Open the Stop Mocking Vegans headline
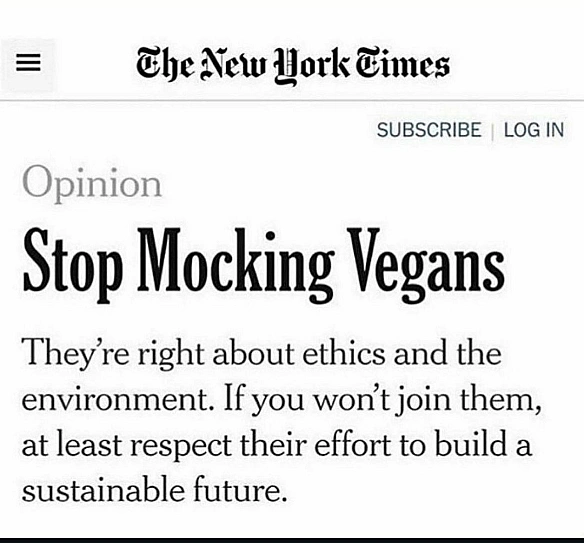 [x=264, y=265]
